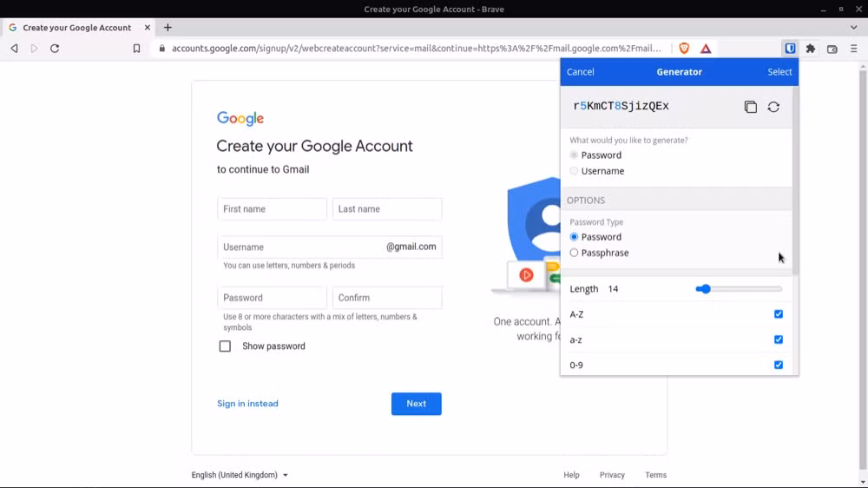Open Brave hamburger menu

(x=853, y=49)
